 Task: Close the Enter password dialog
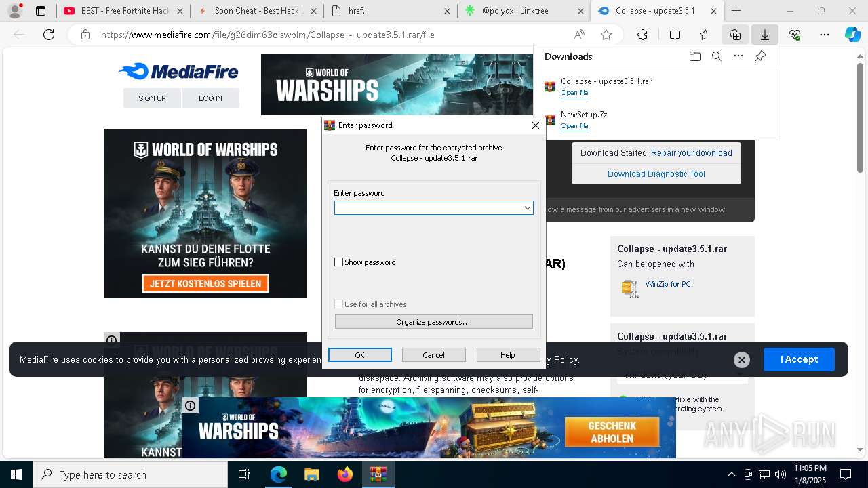(x=536, y=125)
